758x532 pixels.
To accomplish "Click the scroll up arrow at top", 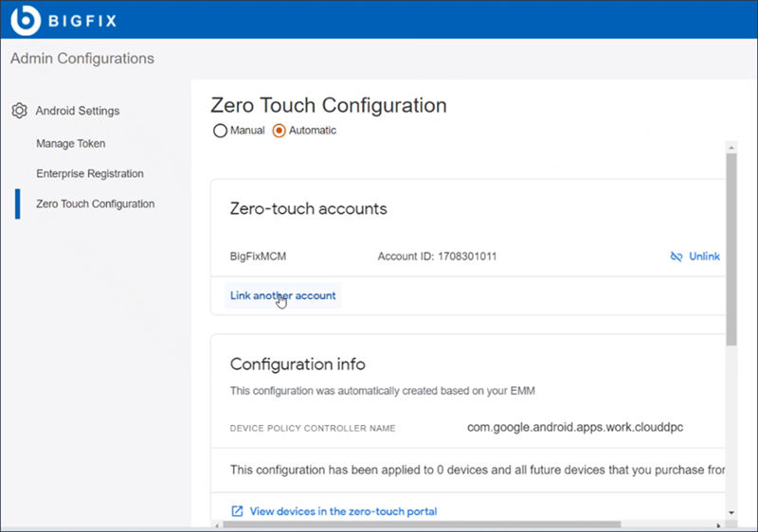I will coord(731,147).
